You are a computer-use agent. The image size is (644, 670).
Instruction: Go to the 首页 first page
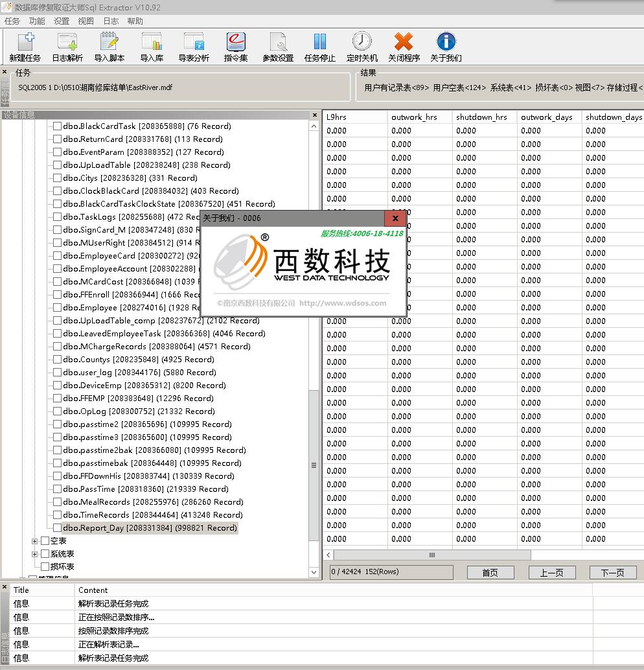490,573
